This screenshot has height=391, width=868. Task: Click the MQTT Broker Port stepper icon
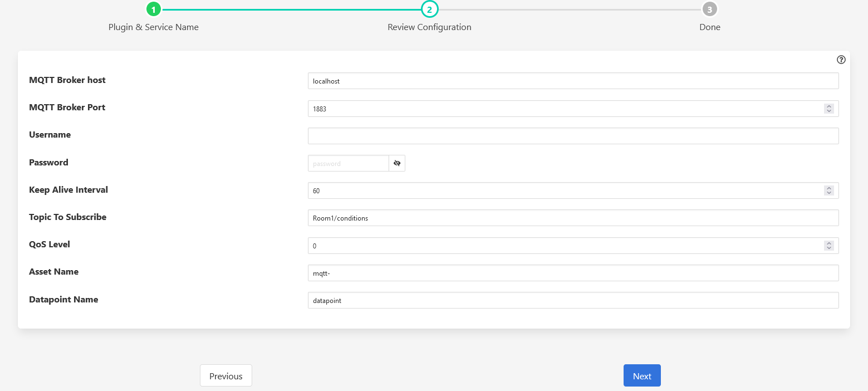pyautogui.click(x=829, y=109)
